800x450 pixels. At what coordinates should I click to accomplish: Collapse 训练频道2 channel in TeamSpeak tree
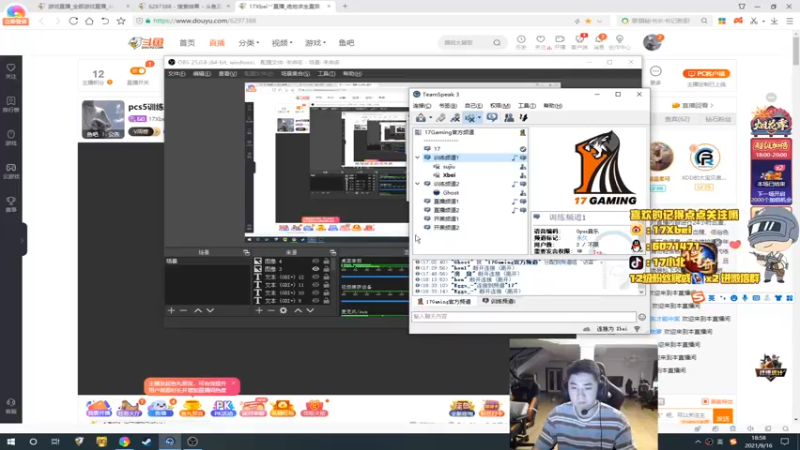coord(418,184)
